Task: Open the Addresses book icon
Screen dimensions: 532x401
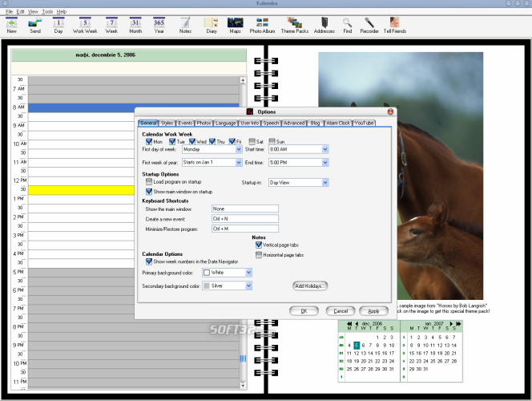Action: pos(324,24)
